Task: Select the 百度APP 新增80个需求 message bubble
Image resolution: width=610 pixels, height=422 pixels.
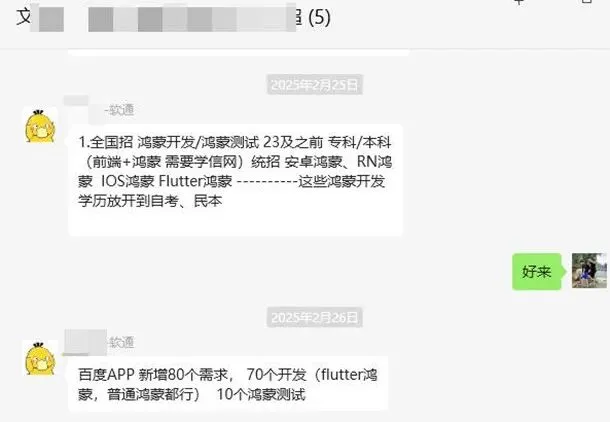Action: (228, 383)
